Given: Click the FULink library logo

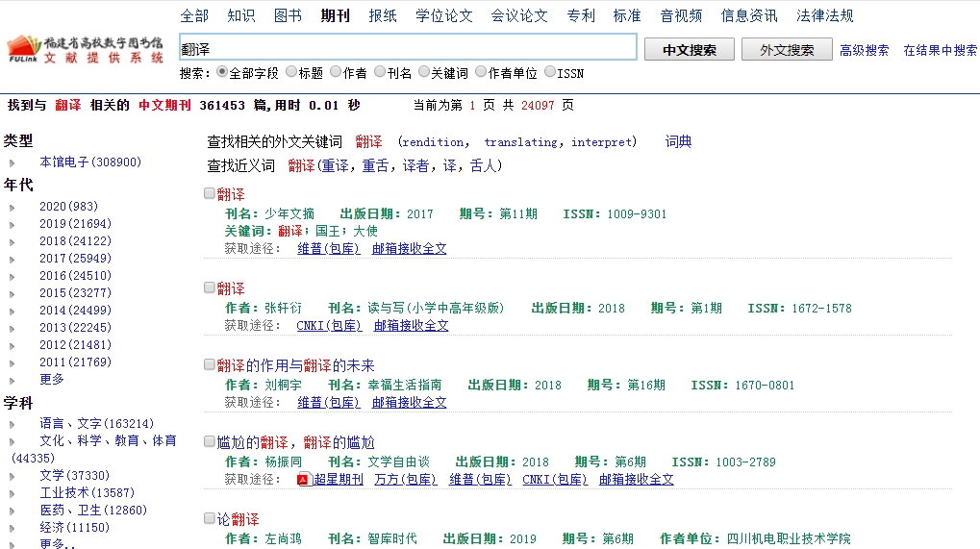Looking at the screenshot, I should click(x=87, y=49).
